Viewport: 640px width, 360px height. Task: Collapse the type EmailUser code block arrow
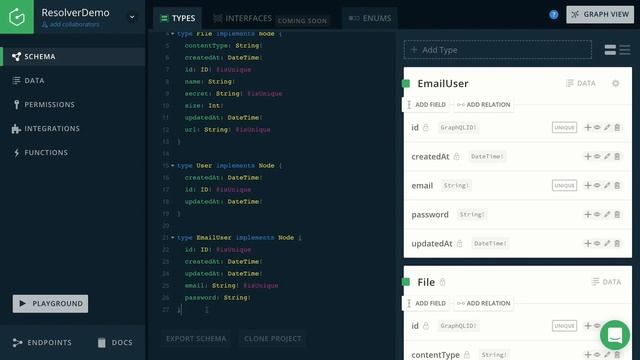point(173,238)
